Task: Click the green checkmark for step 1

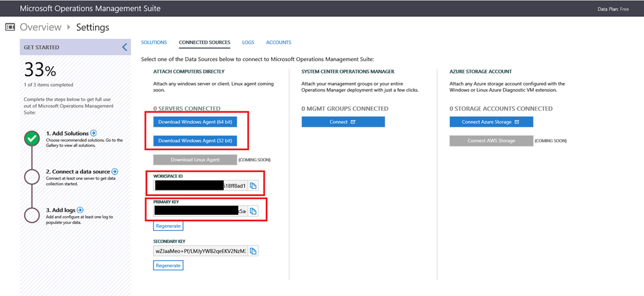Action: click(x=32, y=140)
